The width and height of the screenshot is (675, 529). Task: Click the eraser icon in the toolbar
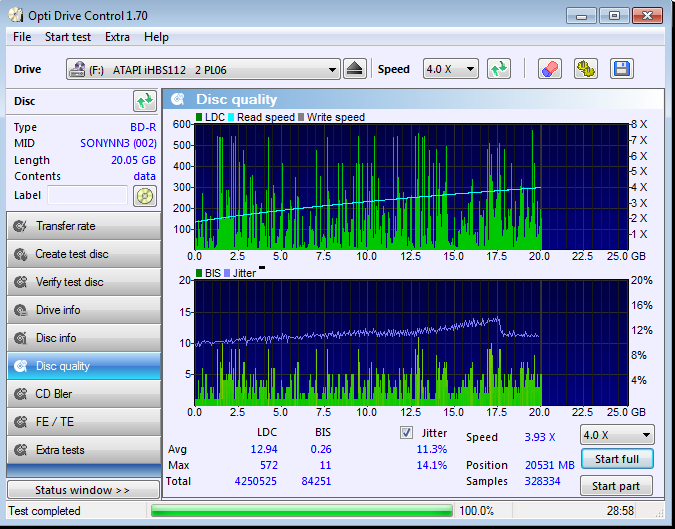point(549,69)
